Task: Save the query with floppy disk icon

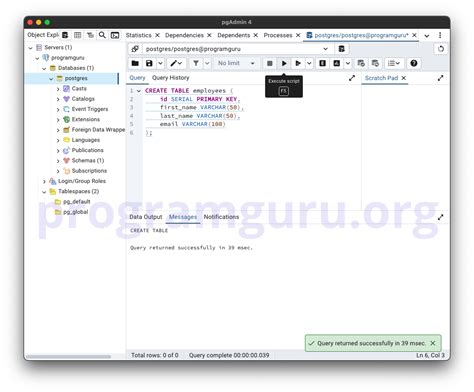Action: pos(149,63)
